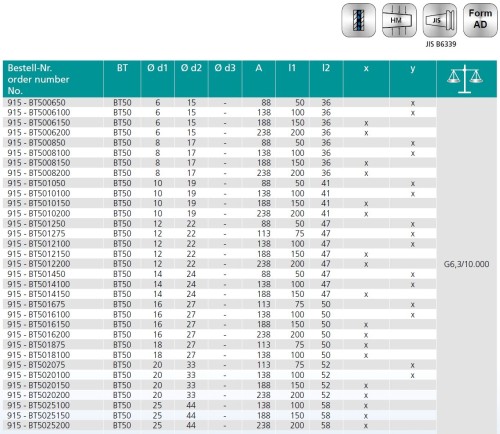
Task: Click order number 915 - BT5012200
Action: pos(39,264)
